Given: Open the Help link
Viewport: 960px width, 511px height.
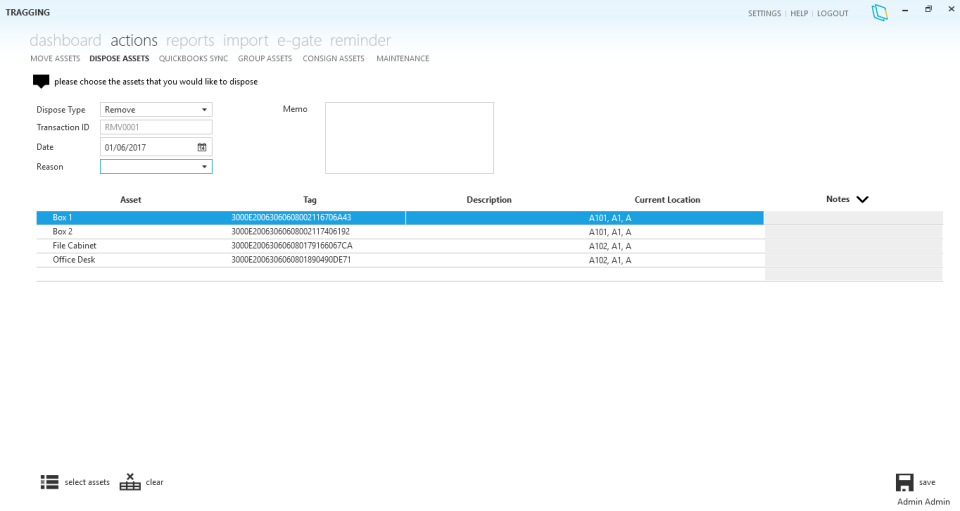Looking at the screenshot, I should (x=799, y=13).
